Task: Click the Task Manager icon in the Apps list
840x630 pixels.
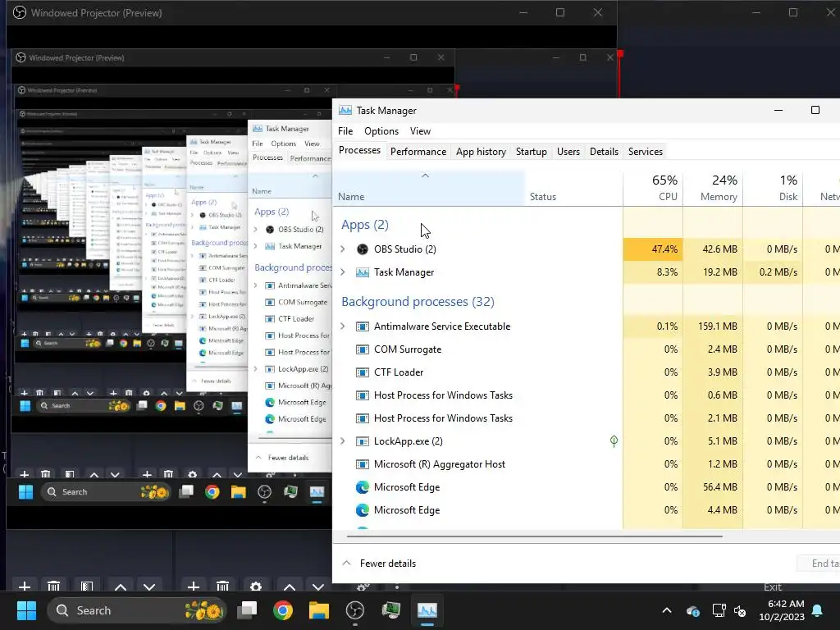Action: pyautogui.click(x=363, y=272)
